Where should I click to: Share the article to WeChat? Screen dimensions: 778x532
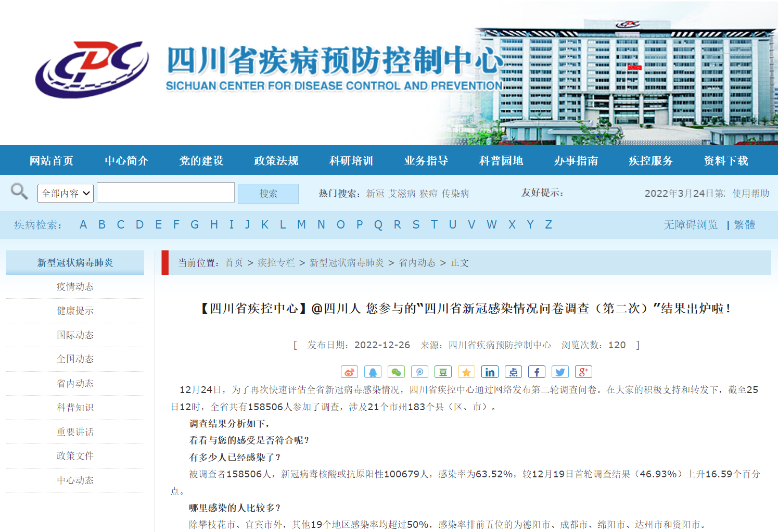pos(396,372)
